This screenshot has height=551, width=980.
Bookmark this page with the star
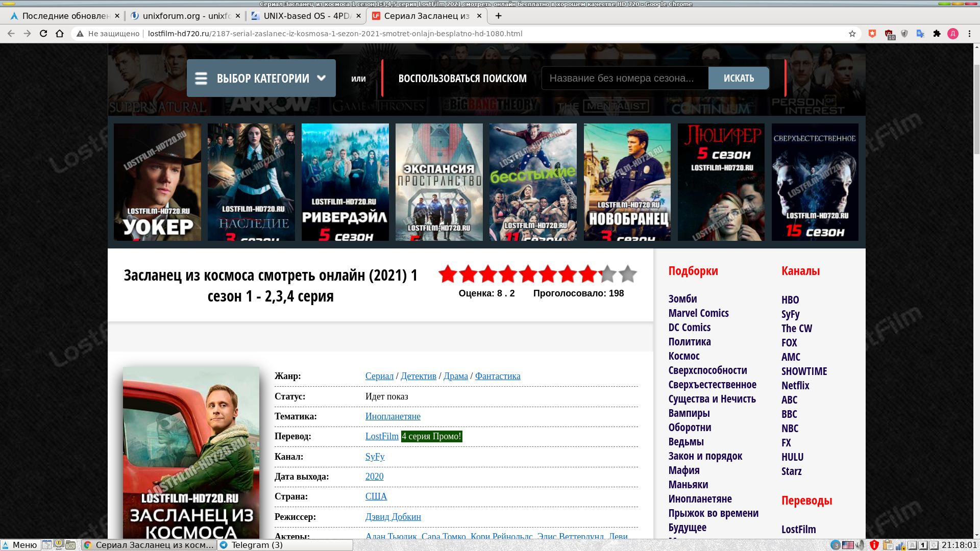[x=852, y=34]
